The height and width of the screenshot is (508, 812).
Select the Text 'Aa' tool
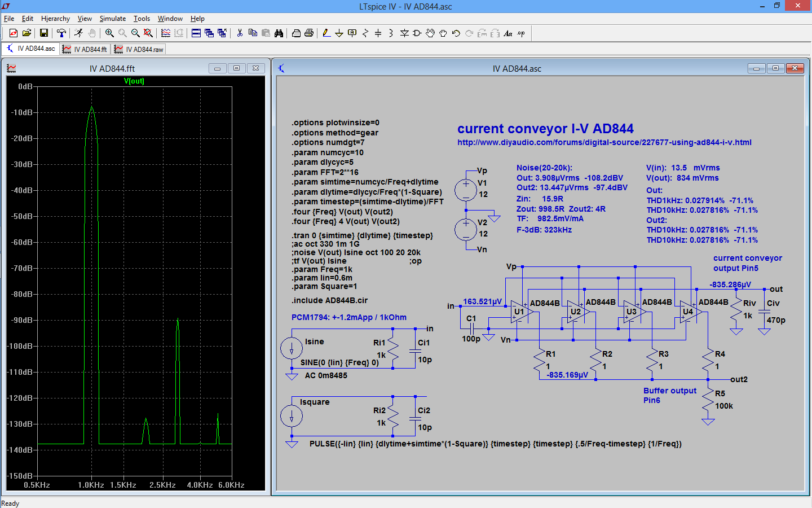click(508, 33)
